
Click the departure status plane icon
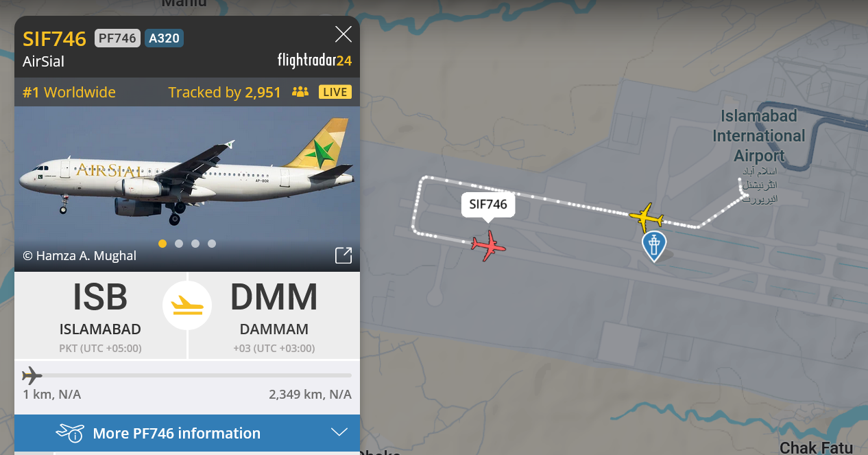coord(187,305)
